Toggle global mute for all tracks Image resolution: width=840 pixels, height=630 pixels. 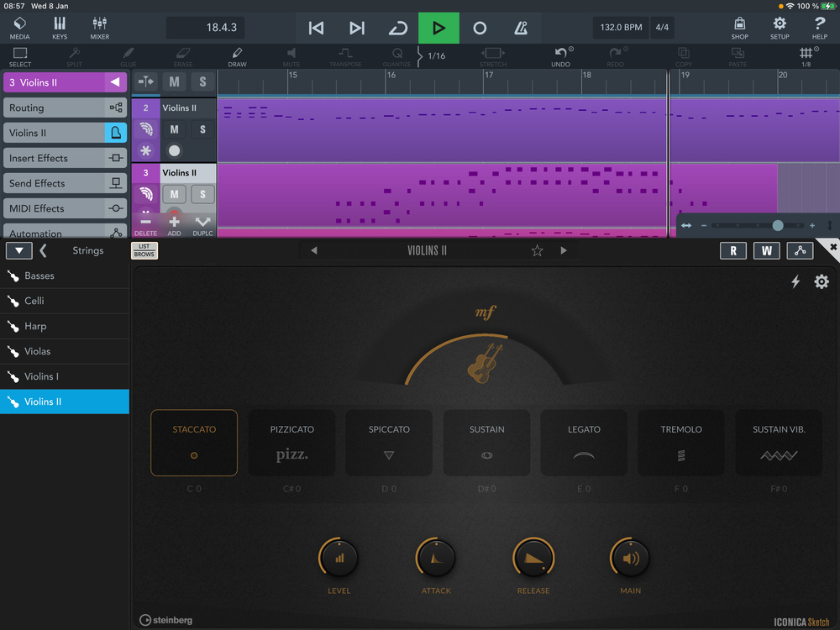(174, 82)
